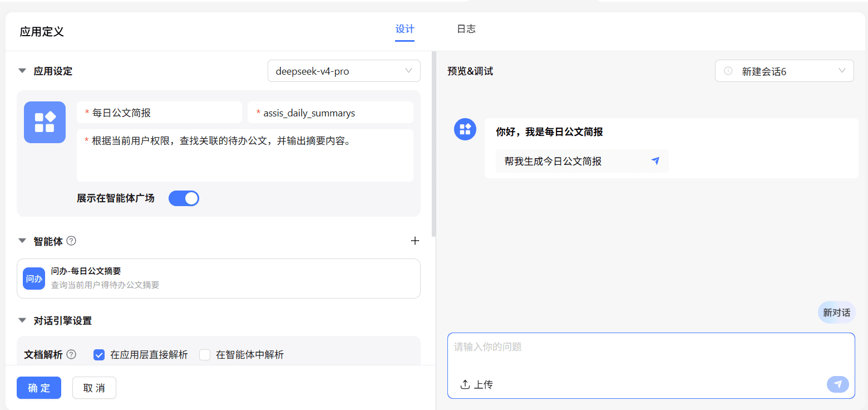Click the send arrow on suggested prompt
This screenshot has width=868, height=410.
pos(655,161)
